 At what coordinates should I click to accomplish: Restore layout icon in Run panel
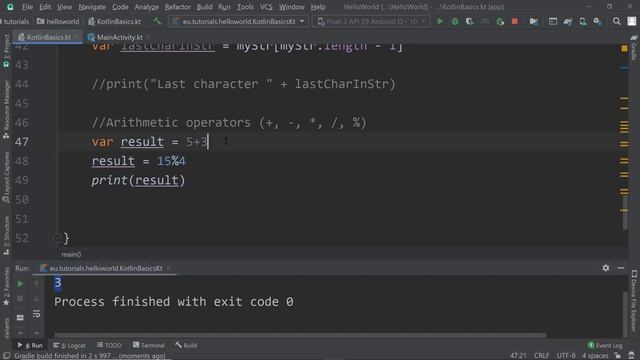pyautogui.click(x=20, y=317)
